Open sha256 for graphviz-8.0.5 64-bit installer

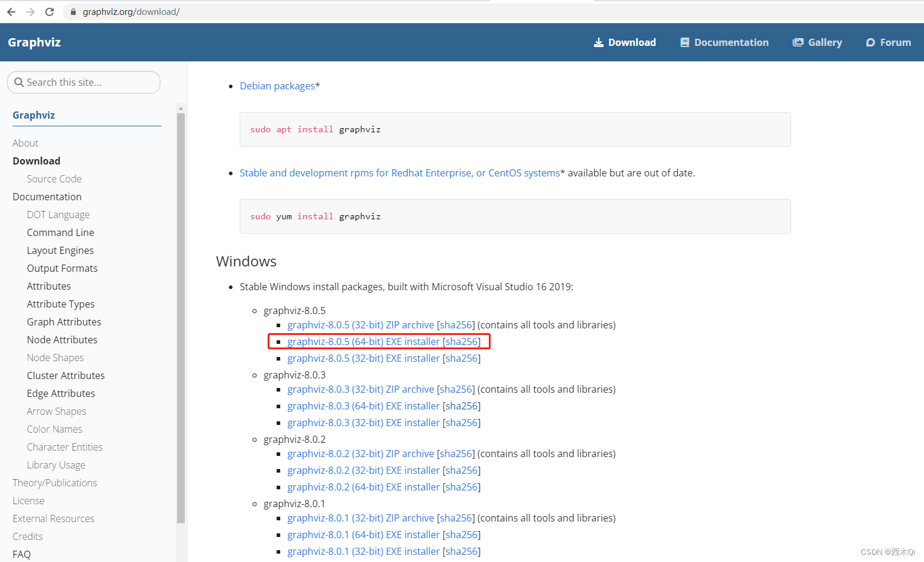[x=461, y=341]
